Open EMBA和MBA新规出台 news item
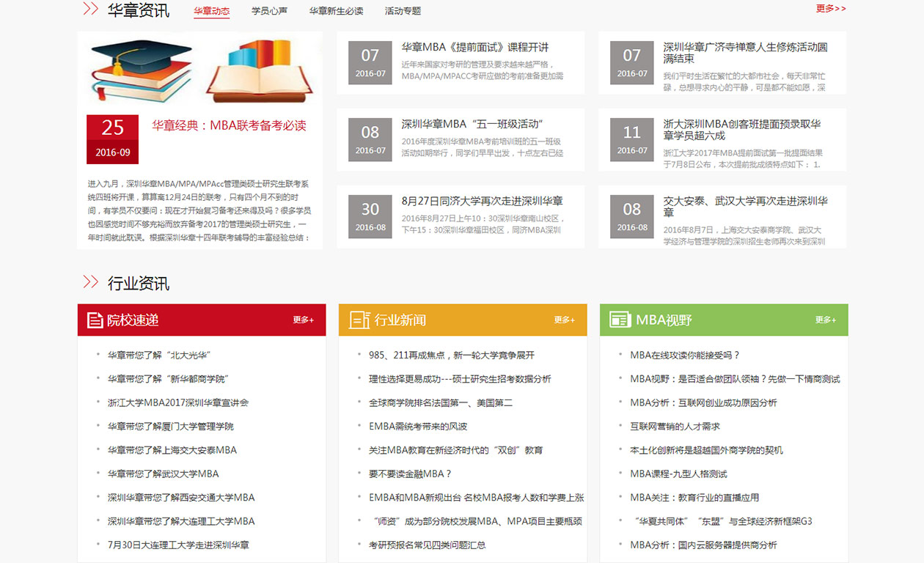Image resolution: width=924 pixels, height=563 pixels. tap(477, 498)
